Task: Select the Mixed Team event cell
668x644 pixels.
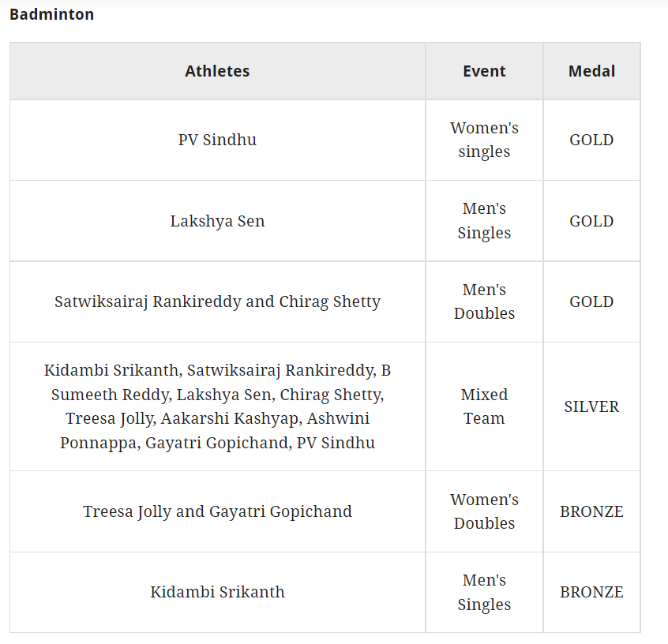Action: point(484,406)
